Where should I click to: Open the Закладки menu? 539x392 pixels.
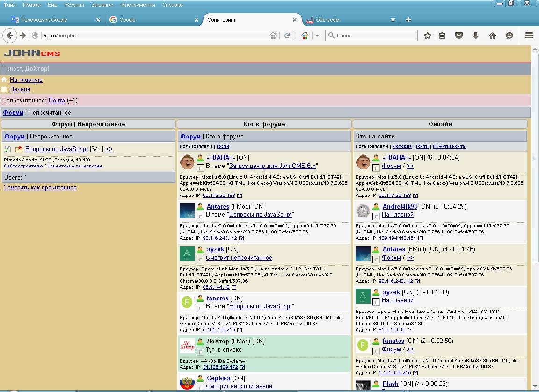[102, 5]
